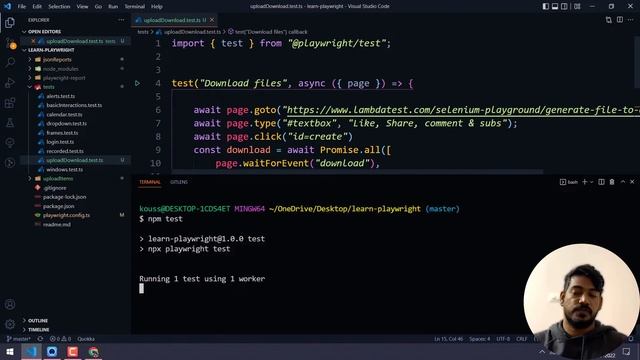Open the Go menu
Screen dimensions: 640x360
pos(98,7)
